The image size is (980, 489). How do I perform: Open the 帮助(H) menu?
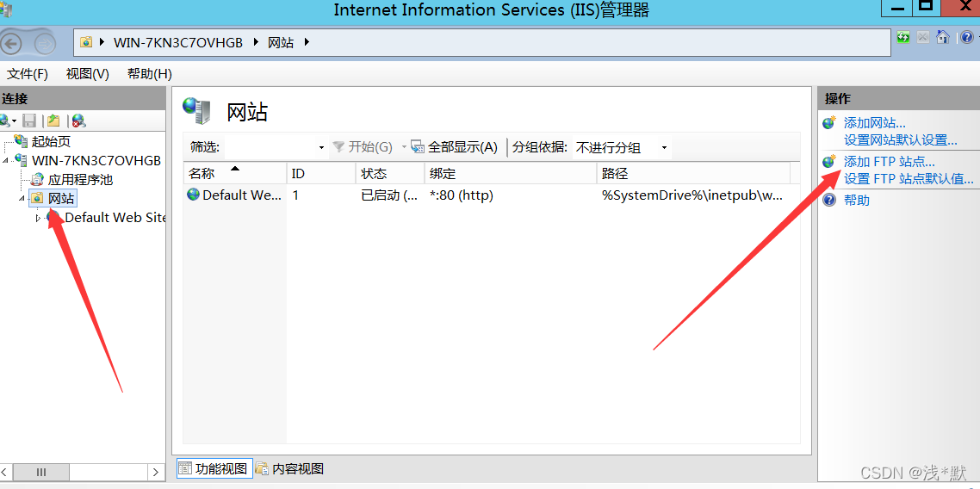149,74
